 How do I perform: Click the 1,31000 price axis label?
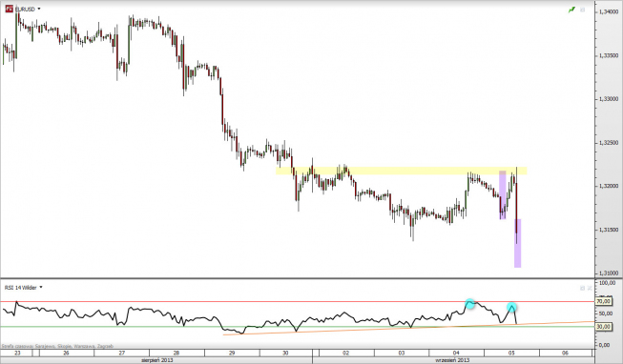pyautogui.click(x=609, y=273)
